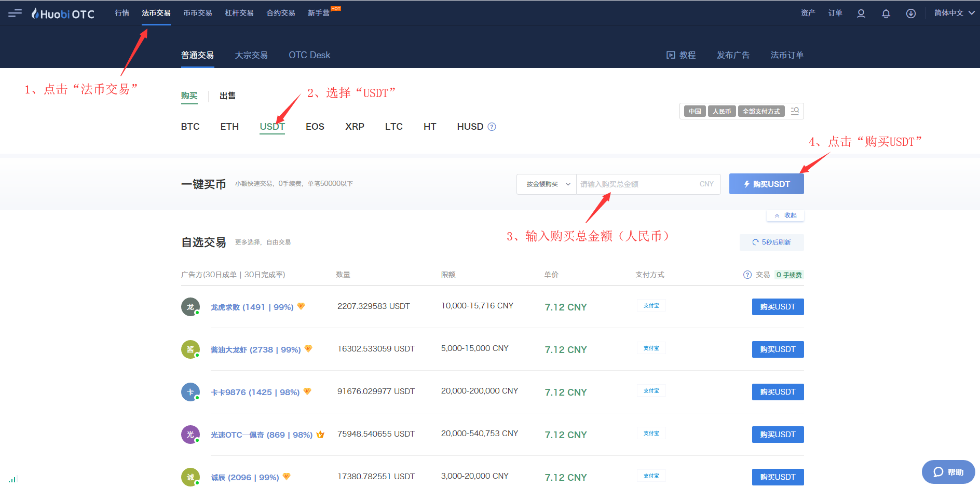Open the 发布广告 link

pos(733,55)
